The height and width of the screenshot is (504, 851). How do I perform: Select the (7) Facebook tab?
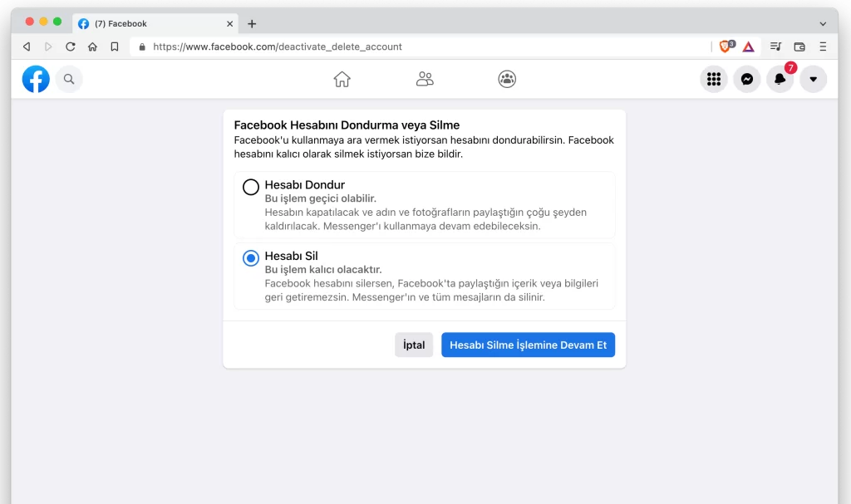[x=155, y=24]
